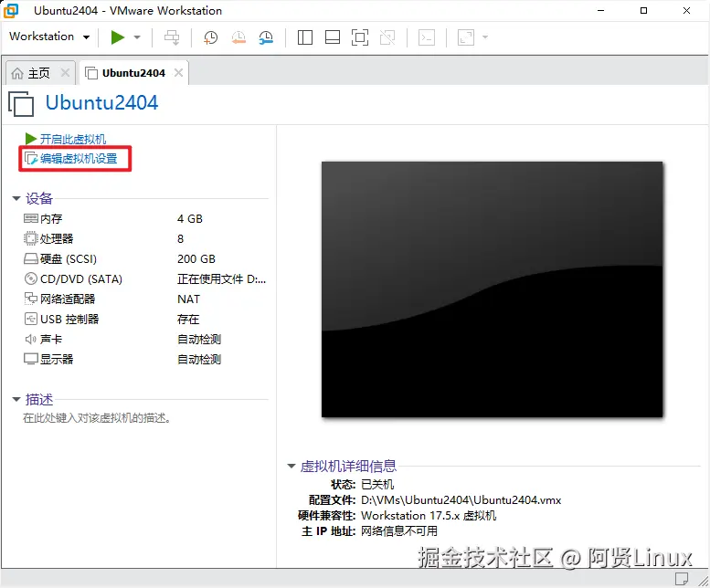Click the 已关机 status text
The height and width of the screenshot is (588, 710).
377,485
